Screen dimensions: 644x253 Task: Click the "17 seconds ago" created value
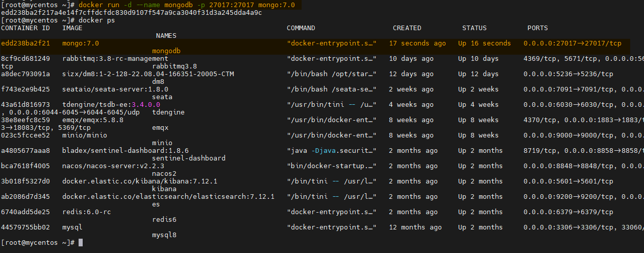click(417, 43)
